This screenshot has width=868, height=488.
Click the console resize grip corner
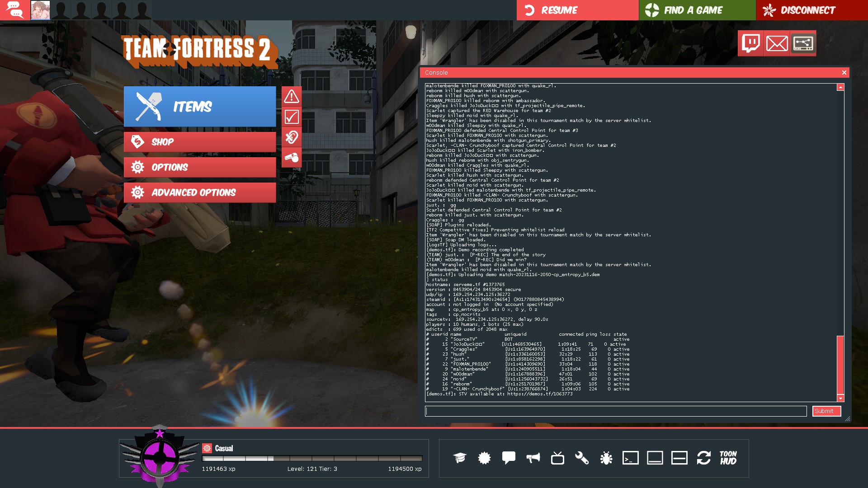847,419
